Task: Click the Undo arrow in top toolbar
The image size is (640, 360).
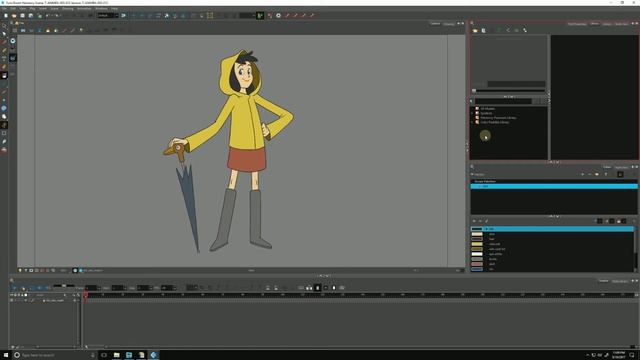Action: [48, 16]
